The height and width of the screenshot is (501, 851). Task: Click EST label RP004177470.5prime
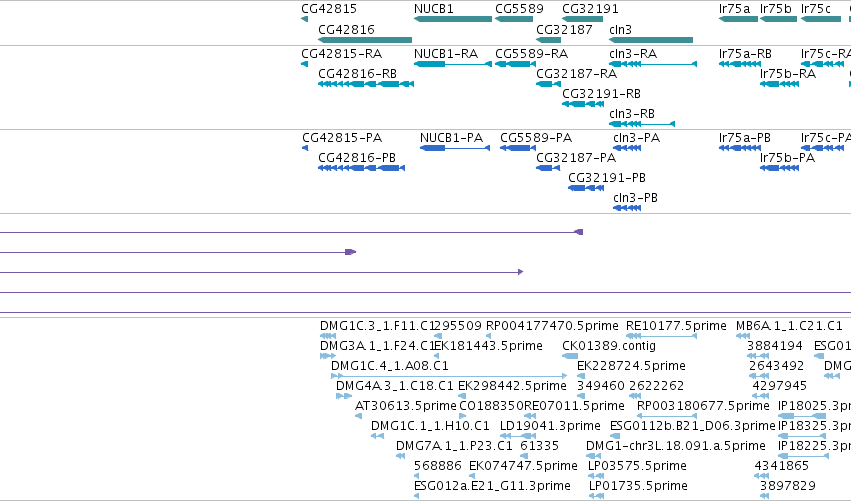[552, 326]
